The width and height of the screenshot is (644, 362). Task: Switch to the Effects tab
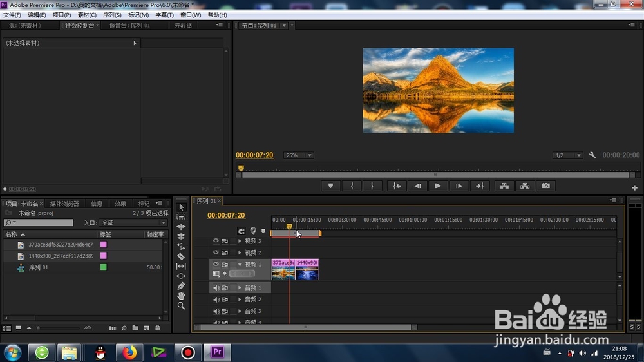coord(120,204)
